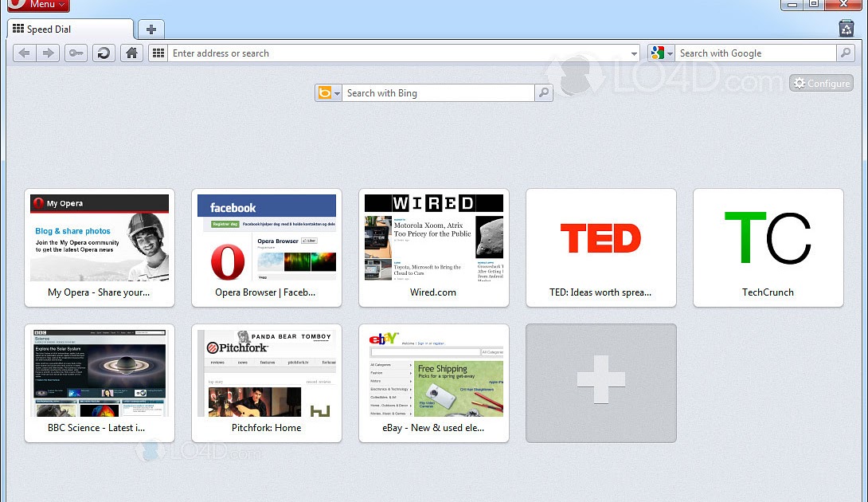Select the Speed Dial tab
Image resolution: width=868 pixels, height=502 pixels.
[70, 29]
